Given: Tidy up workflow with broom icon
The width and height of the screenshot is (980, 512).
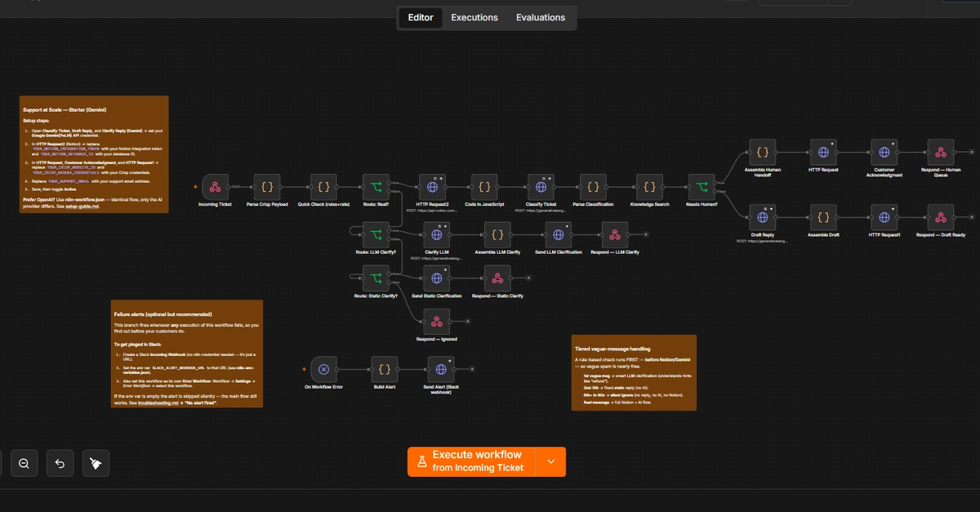Looking at the screenshot, I should 96,463.
